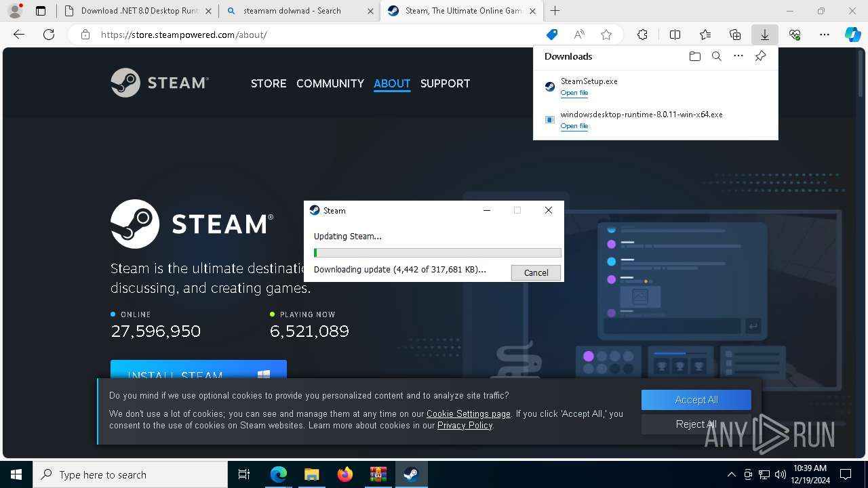
Task: Open the Extensions puzzle icon
Action: (x=642, y=35)
